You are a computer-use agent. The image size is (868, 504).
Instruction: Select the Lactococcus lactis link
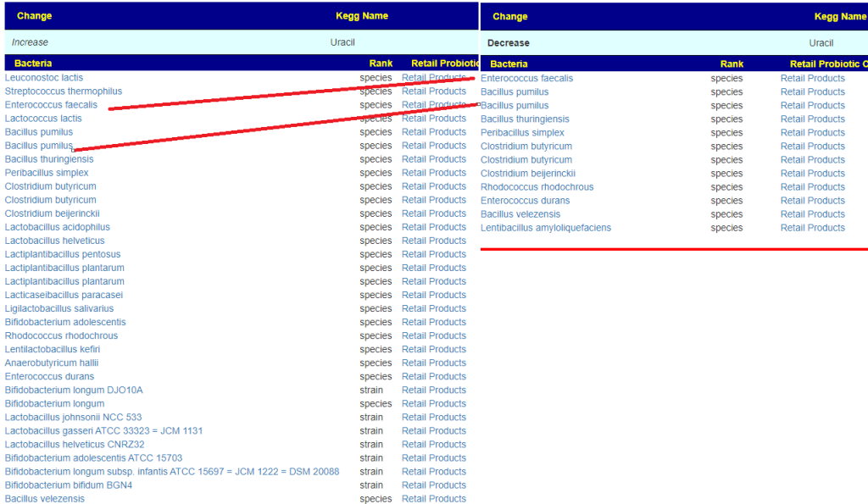pyautogui.click(x=43, y=119)
